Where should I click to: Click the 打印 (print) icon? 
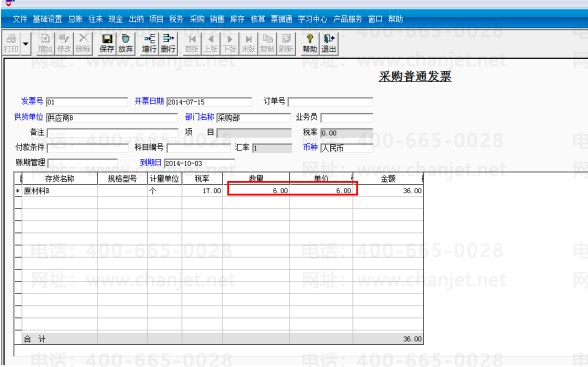click(11, 43)
